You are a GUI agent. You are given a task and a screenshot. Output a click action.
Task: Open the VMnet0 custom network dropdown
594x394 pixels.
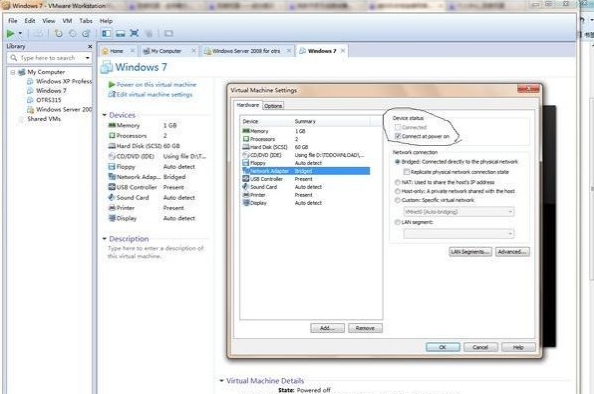pos(459,212)
